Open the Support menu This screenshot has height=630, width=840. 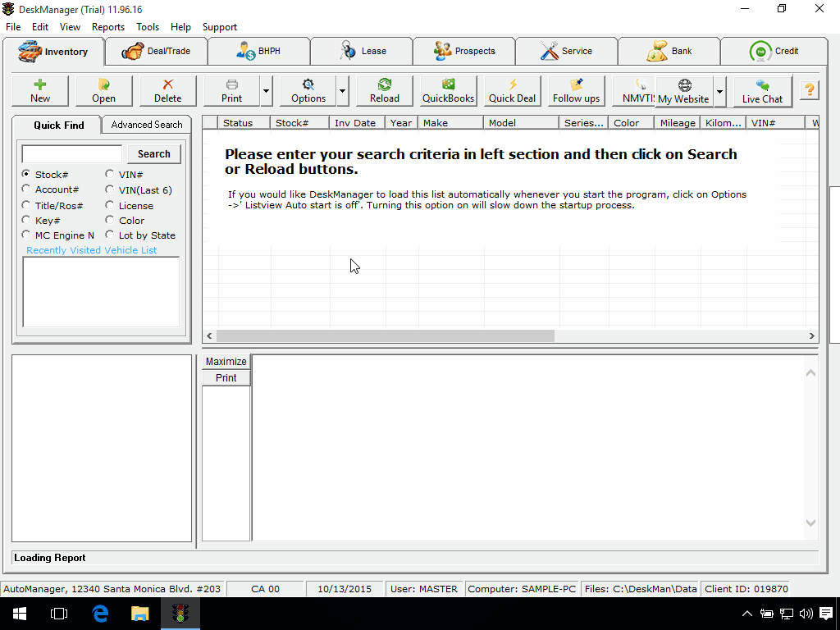220,27
